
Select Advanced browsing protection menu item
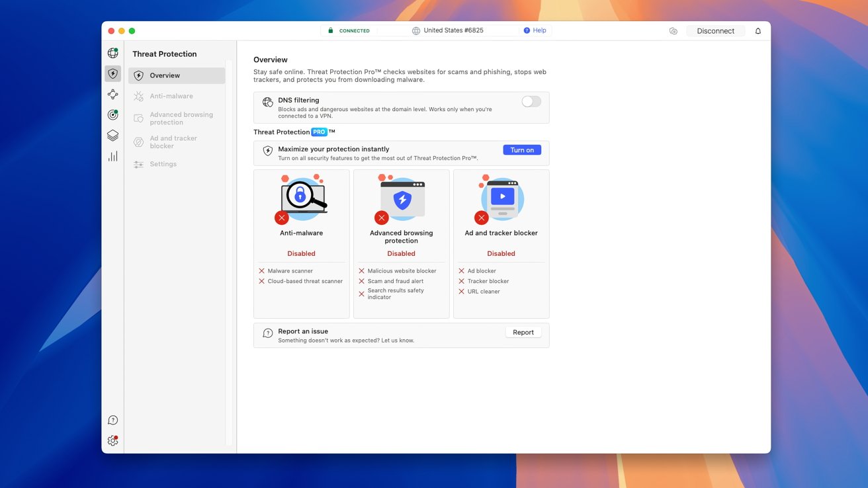(177, 118)
